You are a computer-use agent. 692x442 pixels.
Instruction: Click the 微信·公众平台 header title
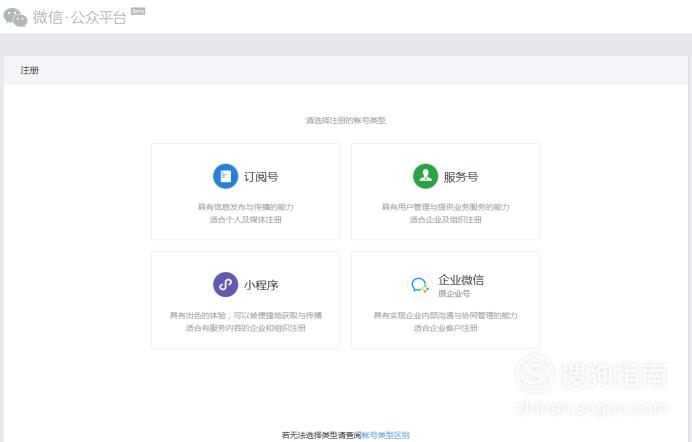(x=79, y=18)
